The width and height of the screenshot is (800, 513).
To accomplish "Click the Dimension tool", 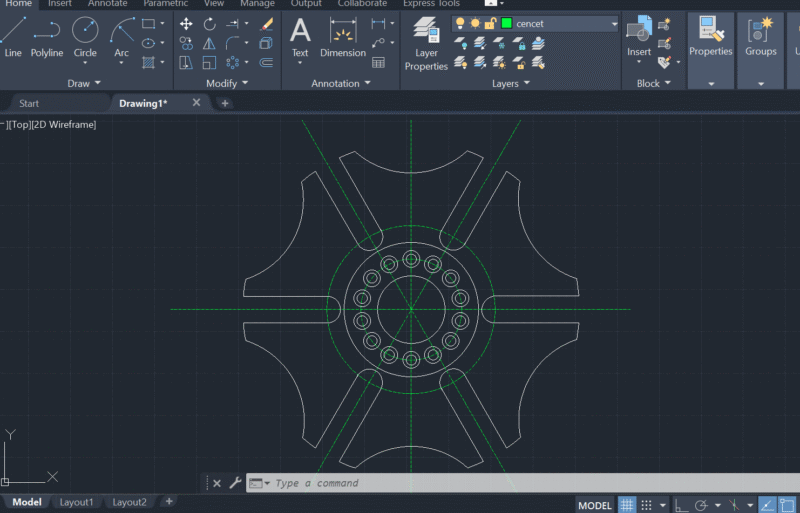I will pos(343,37).
